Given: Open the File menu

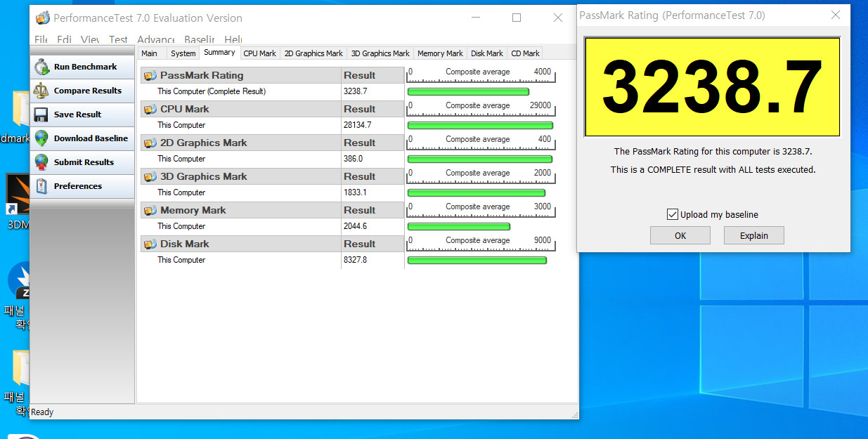Looking at the screenshot, I should (x=41, y=40).
